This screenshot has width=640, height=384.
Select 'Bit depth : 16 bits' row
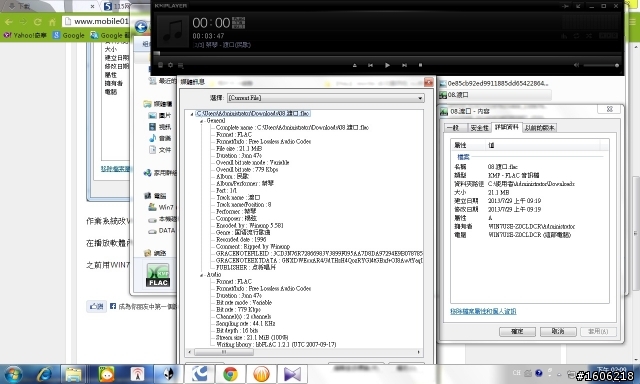tap(237, 331)
